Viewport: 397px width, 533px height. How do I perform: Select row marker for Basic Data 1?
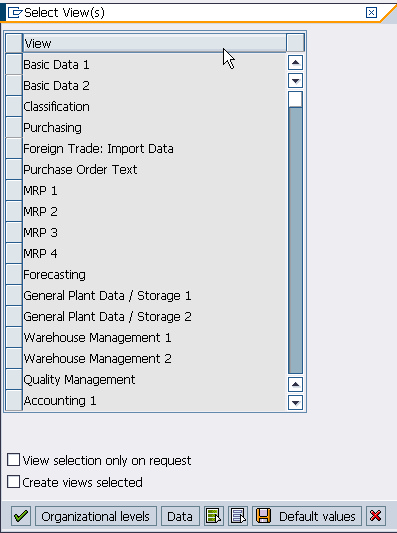14,64
